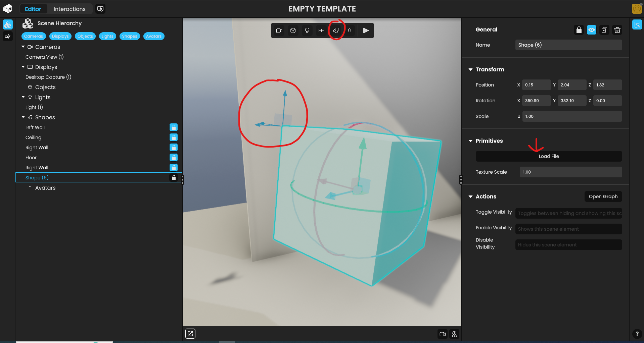Image resolution: width=644 pixels, height=343 pixels.
Task: Toggle the lock on the Ceiling shape
Action: 173,137
